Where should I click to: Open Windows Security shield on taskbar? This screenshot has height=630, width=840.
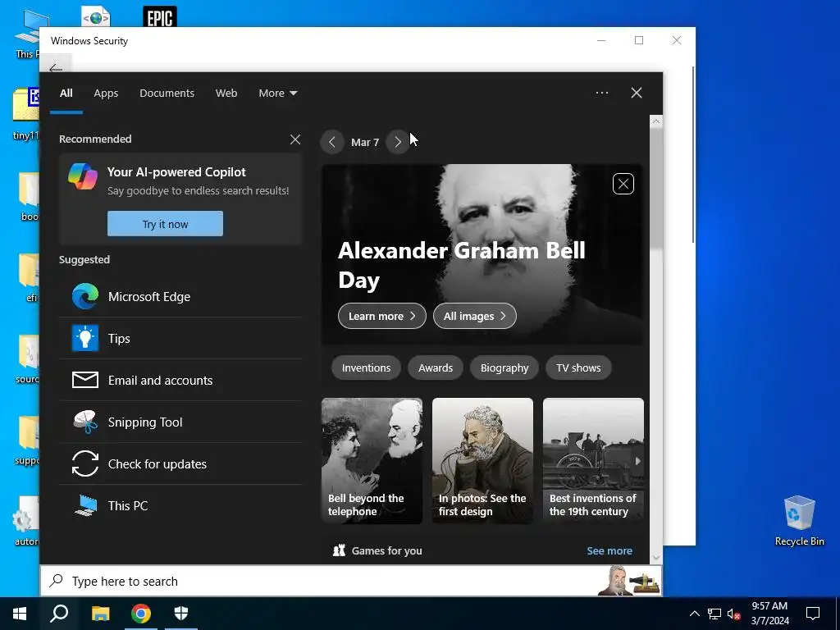(181, 614)
